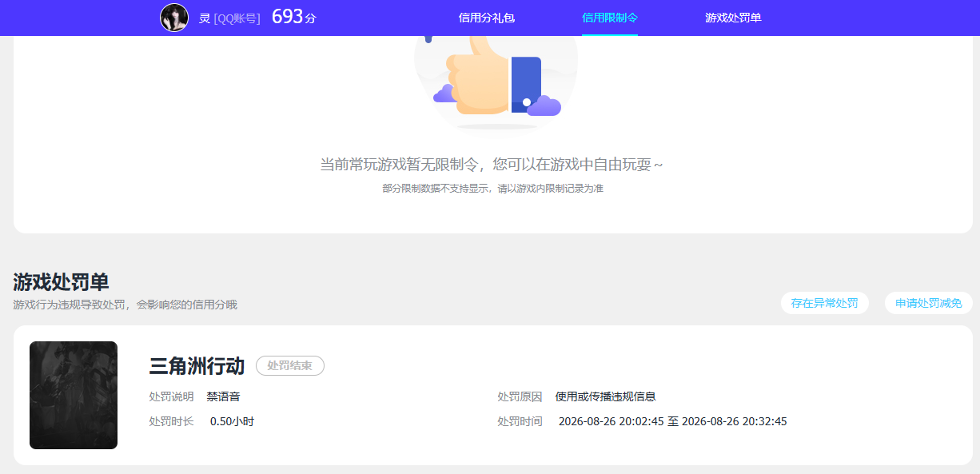Click the 申请处罚减免 button
Screen dimensions: 980x474
click(x=929, y=303)
